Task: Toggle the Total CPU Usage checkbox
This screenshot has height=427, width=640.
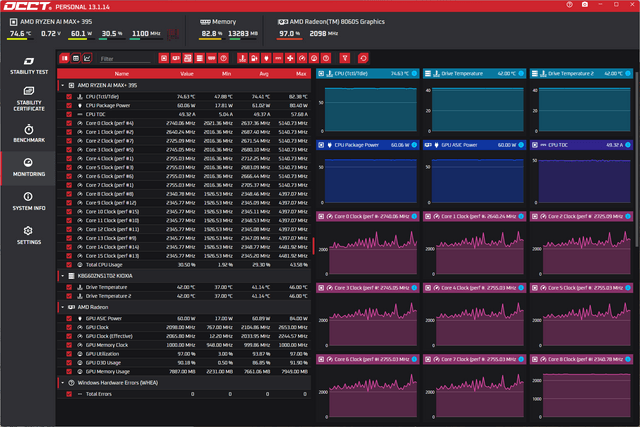Action: [69, 265]
